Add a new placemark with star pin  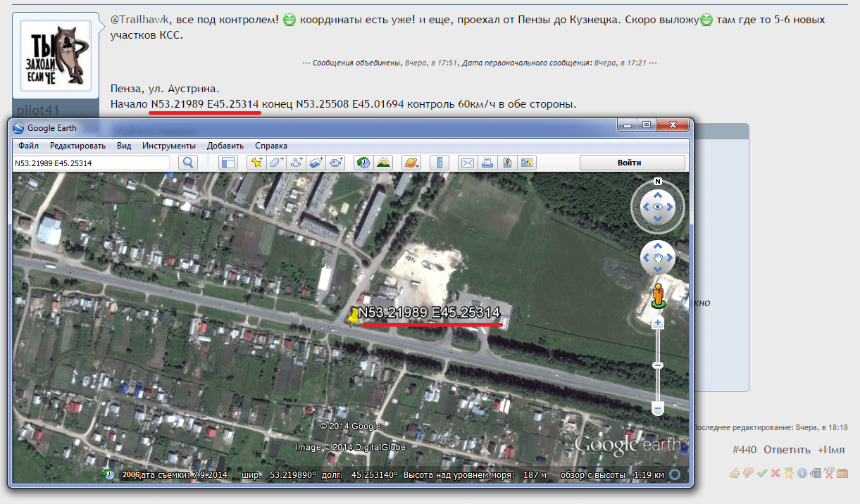coord(257,163)
